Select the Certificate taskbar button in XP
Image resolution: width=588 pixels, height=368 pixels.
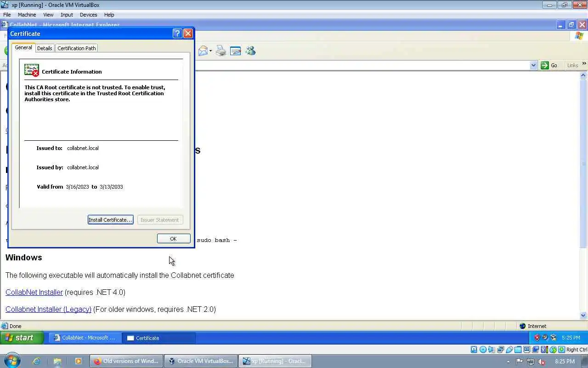pos(159,338)
